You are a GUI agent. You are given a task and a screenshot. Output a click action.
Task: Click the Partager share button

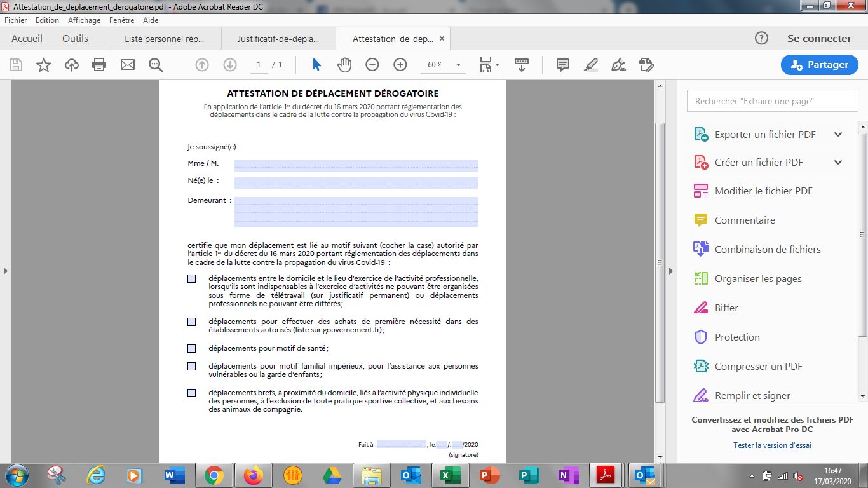[x=819, y=65]
